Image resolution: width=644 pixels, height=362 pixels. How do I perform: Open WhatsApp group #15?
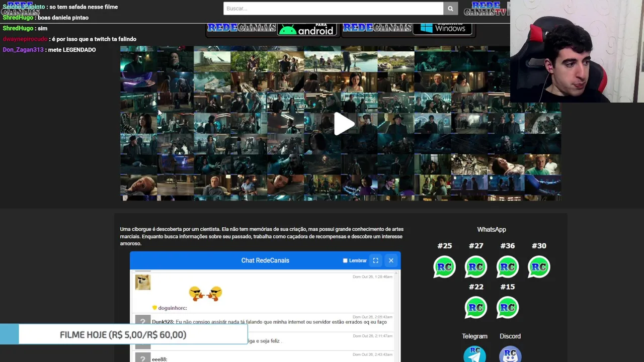pyautogui.click(x=507, y=308)
